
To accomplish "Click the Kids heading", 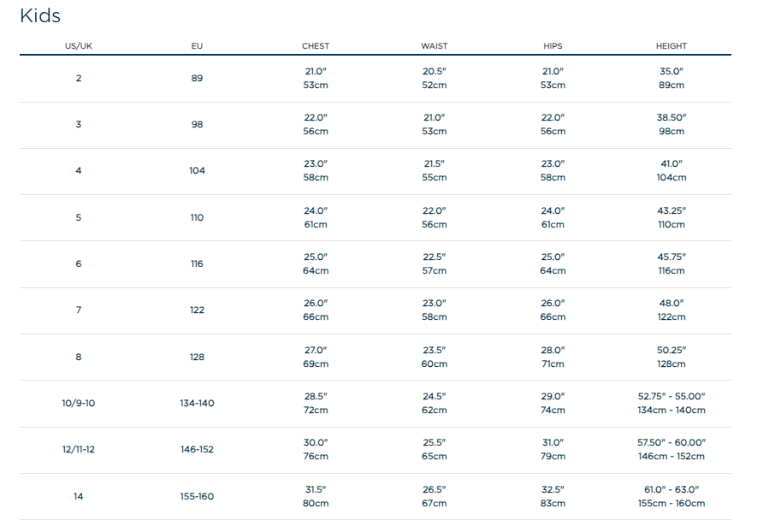I will tap(40, 16).
